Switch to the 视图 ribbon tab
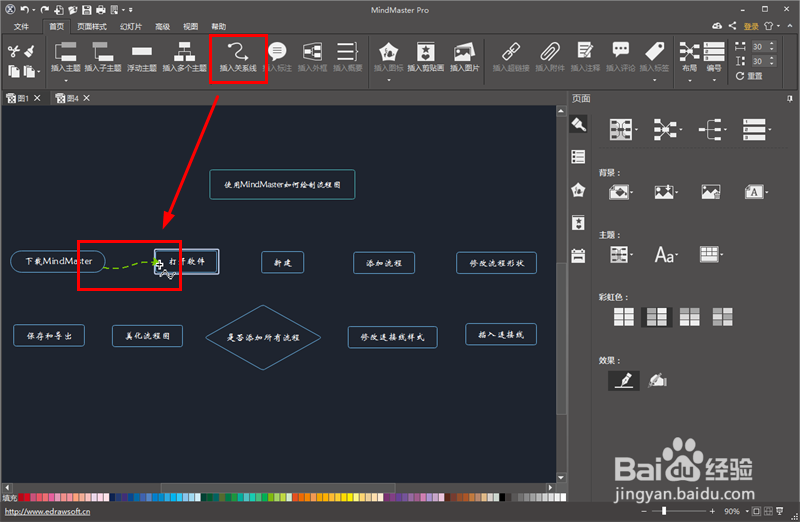Viewport: 800px width, 522px height. pos(190,27)
